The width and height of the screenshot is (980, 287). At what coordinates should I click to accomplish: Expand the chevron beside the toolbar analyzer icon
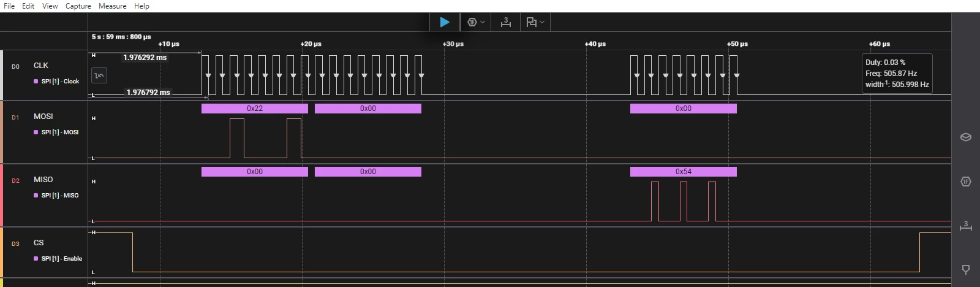click(x=483, y=22)
